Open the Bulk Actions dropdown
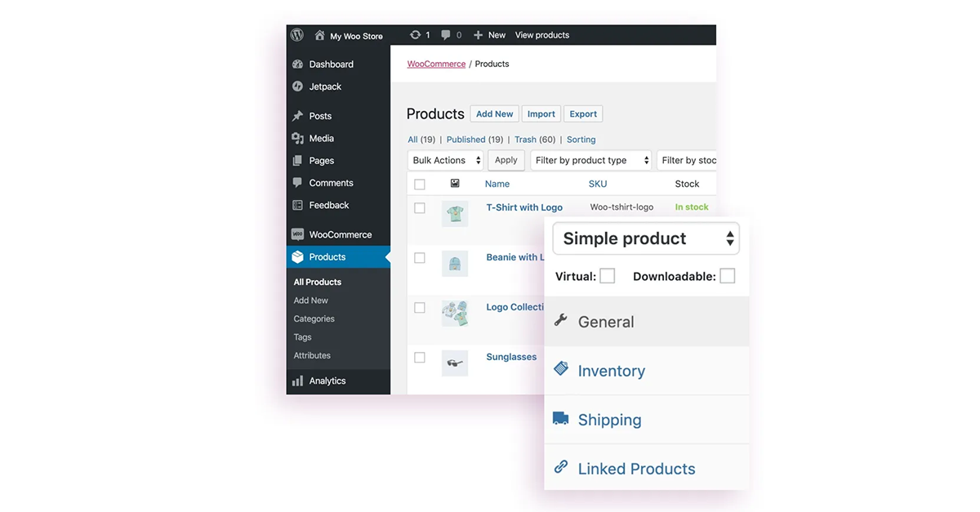The image size is (980, 512). click(x=445, y=160)
